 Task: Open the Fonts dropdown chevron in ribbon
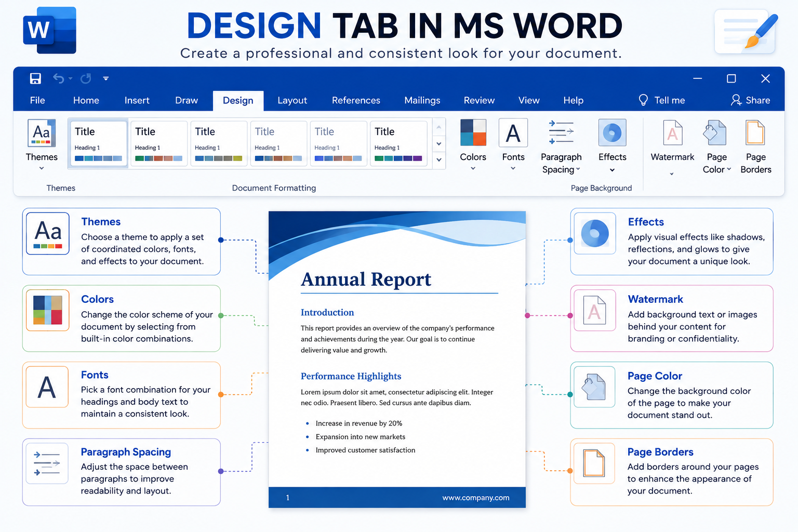coord(513,168)
